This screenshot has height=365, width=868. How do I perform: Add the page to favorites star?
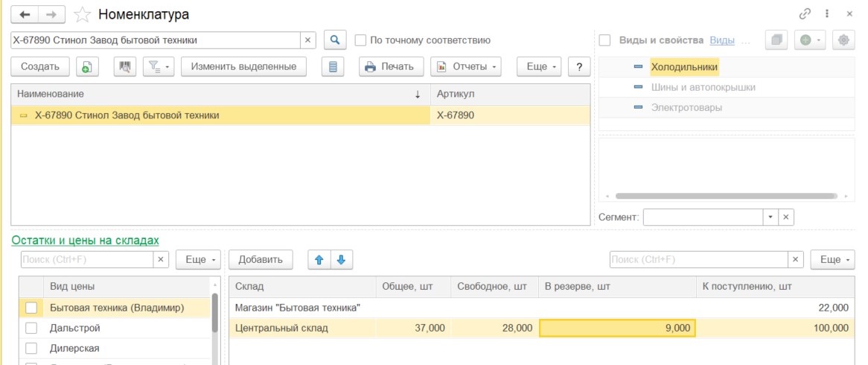click(x=83, y=14)
